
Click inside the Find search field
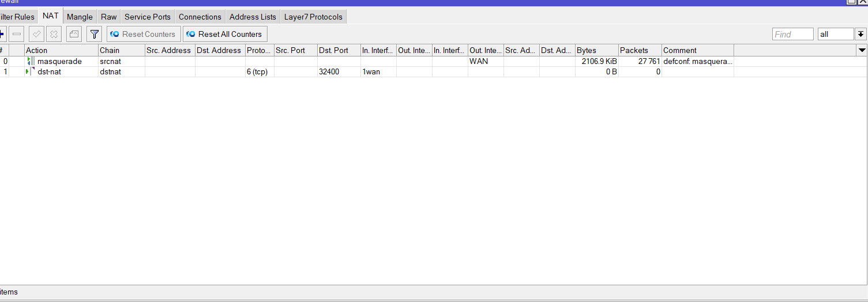point(793,34)
